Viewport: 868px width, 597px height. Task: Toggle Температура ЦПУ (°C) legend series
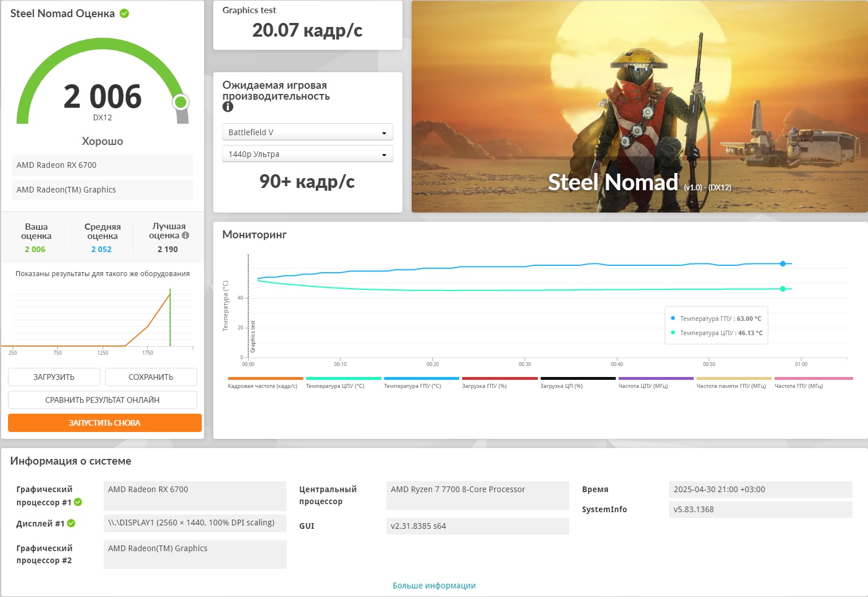343,383
